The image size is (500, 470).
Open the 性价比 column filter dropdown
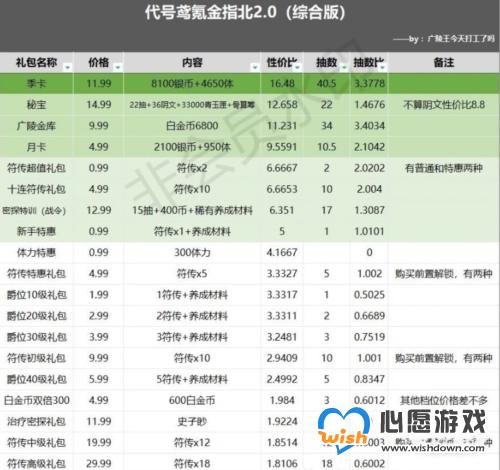point(298,68)
